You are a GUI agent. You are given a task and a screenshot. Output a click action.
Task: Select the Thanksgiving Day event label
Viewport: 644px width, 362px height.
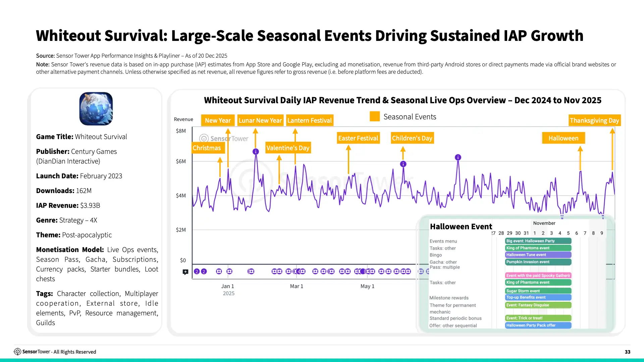click(594, 120)
